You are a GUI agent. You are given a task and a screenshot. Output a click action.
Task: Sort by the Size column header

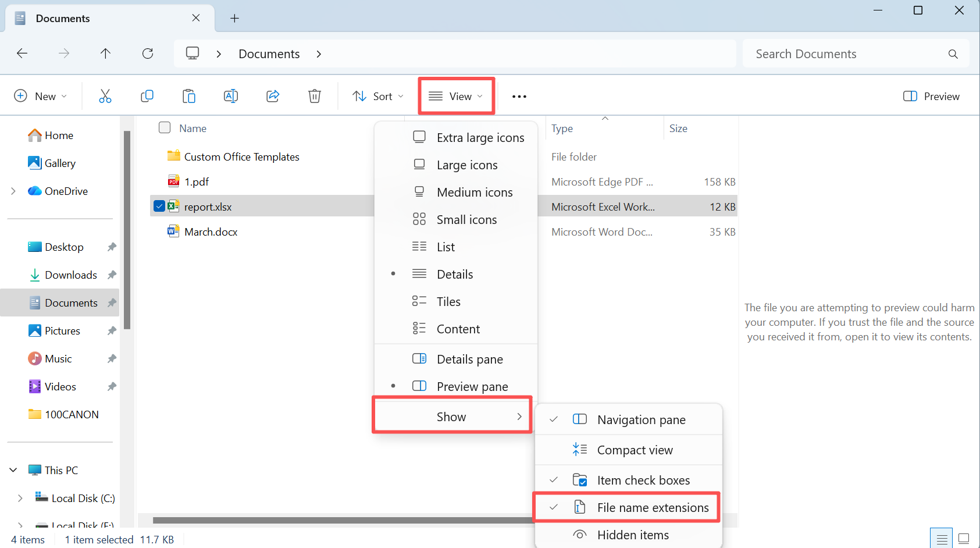click(678, 128)
